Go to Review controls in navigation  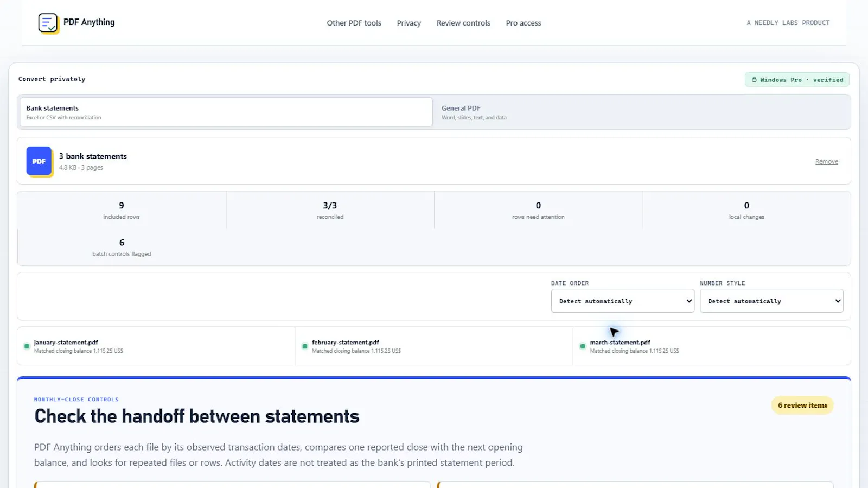click(x=463, y=23)
